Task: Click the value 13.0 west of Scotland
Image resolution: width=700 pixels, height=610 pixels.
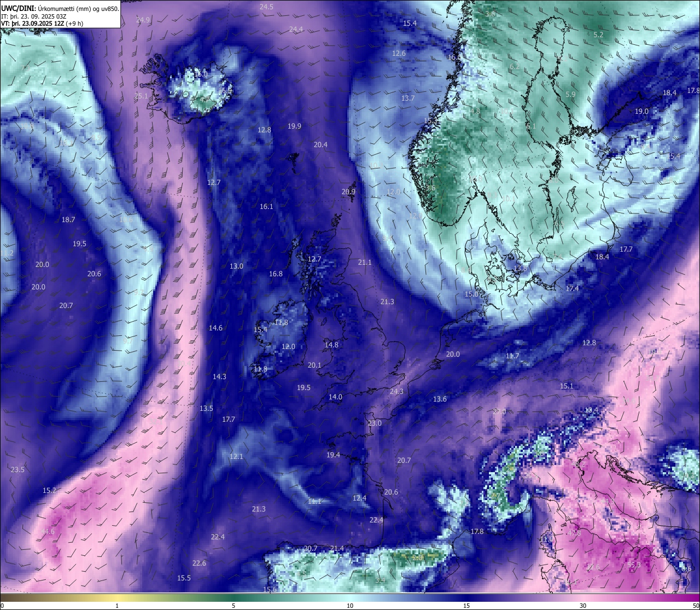Action: 236,266
